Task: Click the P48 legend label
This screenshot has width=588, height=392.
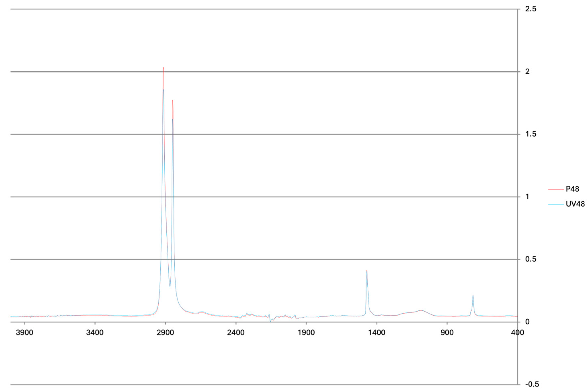Action: click(x=572, y=189)
